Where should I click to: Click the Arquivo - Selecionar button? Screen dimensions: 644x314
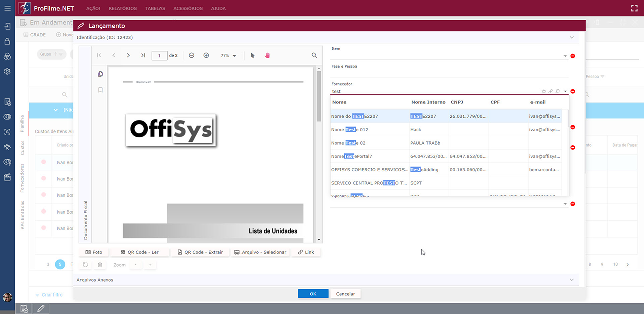click(x=260, y=252)
